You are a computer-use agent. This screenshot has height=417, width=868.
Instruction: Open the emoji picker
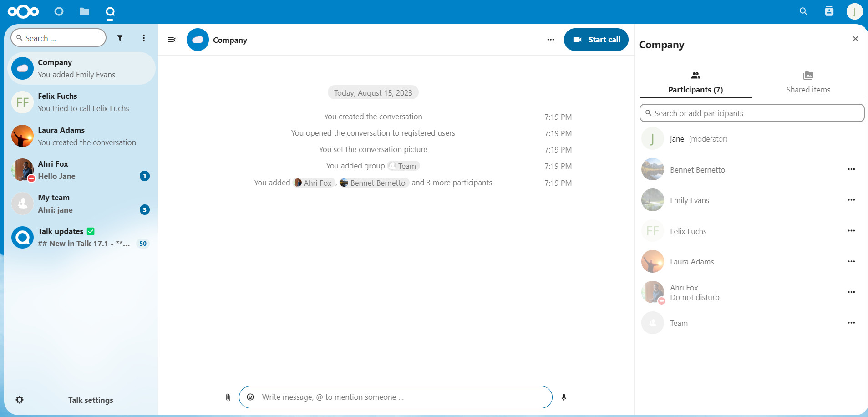click(250, 397)
